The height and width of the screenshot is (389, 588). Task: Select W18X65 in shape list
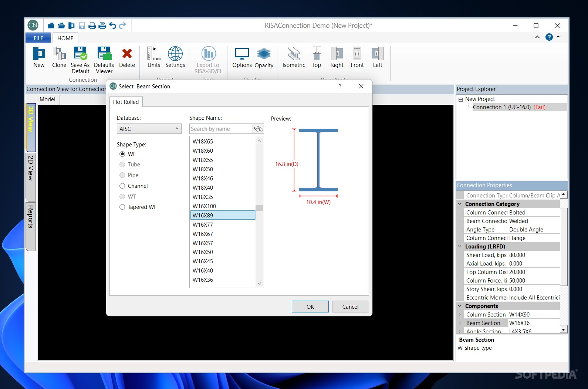pyautogui.click(x=222, y=141)
